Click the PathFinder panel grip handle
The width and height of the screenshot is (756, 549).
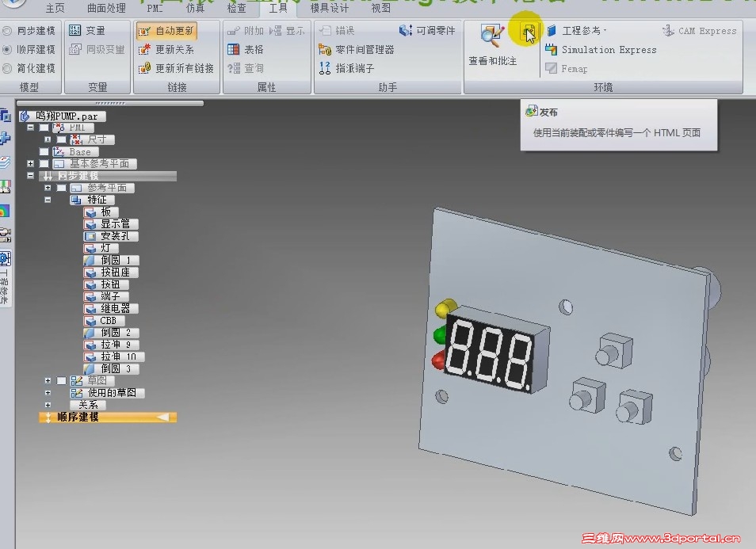point(110,103)
